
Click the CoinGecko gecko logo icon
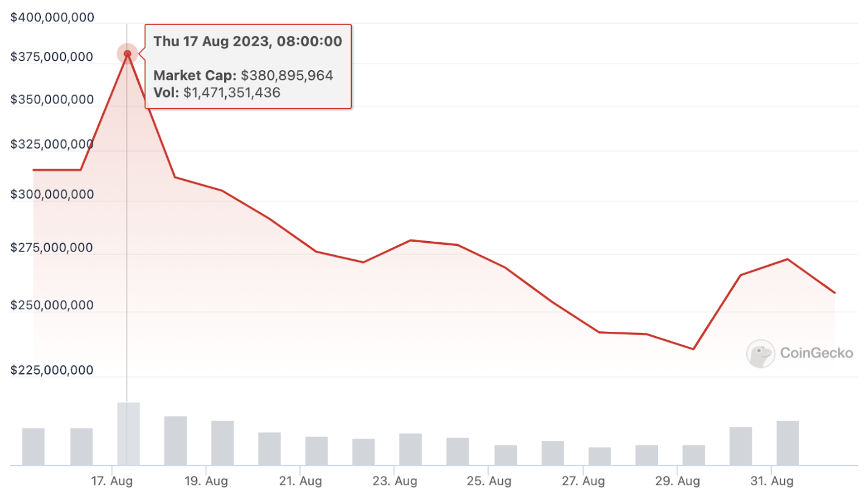tap(760, 354)
